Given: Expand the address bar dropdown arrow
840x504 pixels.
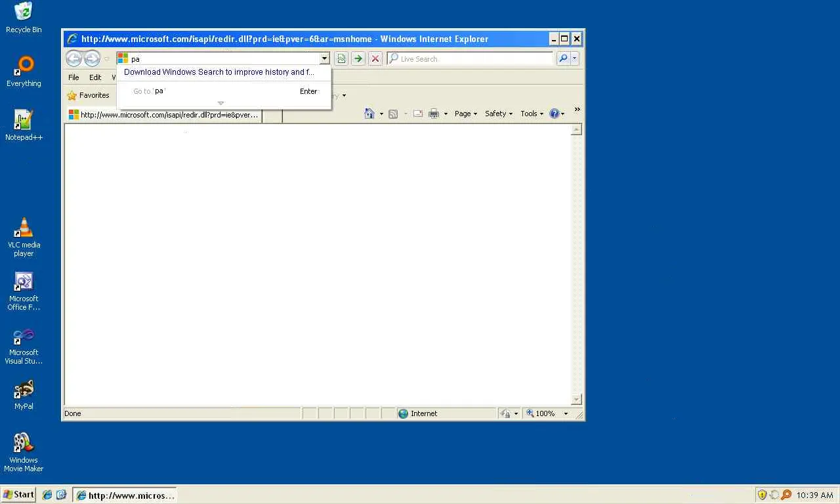Looking at the screenshot, I should click(x=324, y=58).
